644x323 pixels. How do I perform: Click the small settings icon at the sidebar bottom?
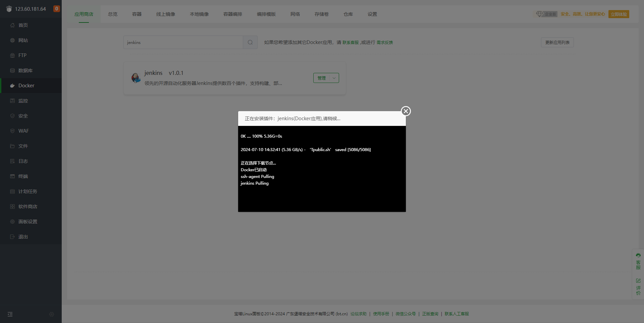(x=52, y=314)
